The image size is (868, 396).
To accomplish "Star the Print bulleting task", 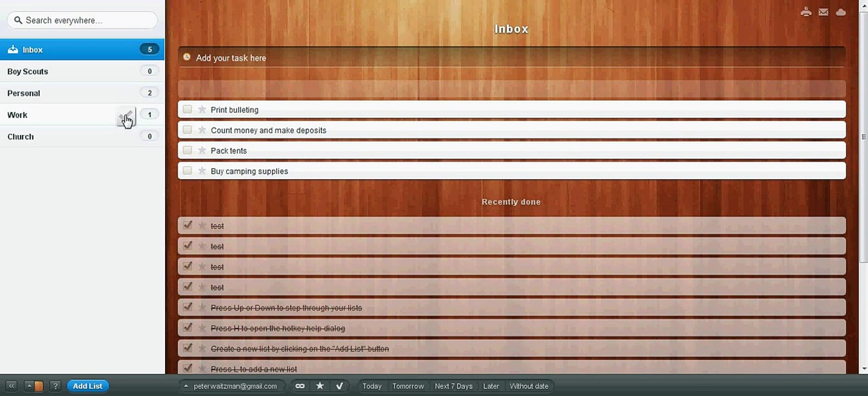I will (202, 109).
